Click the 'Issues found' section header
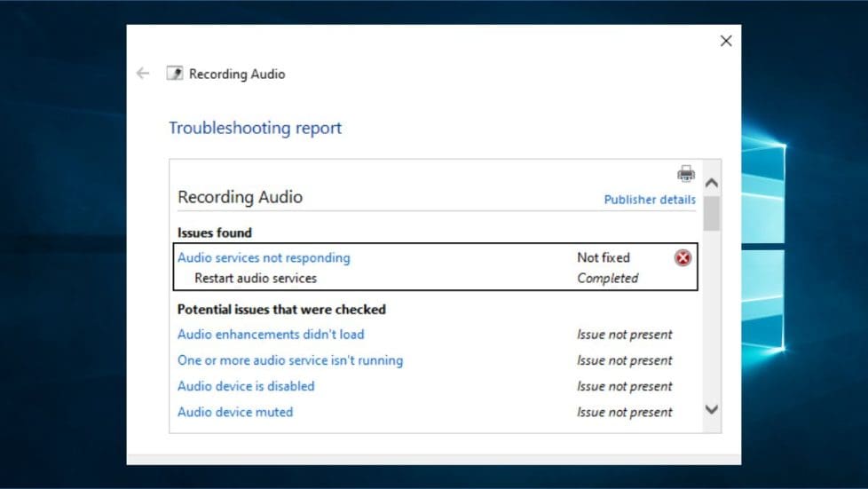 pyautogui.click(x=215, y=233)
